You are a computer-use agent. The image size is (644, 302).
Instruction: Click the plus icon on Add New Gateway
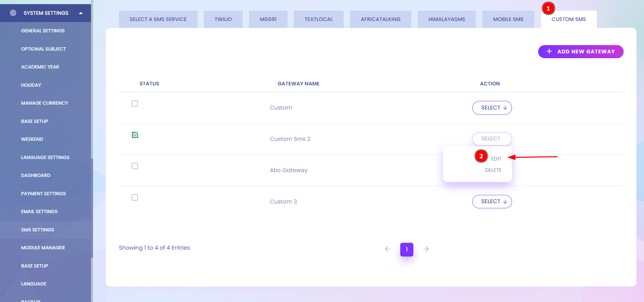tap(549, 51)
